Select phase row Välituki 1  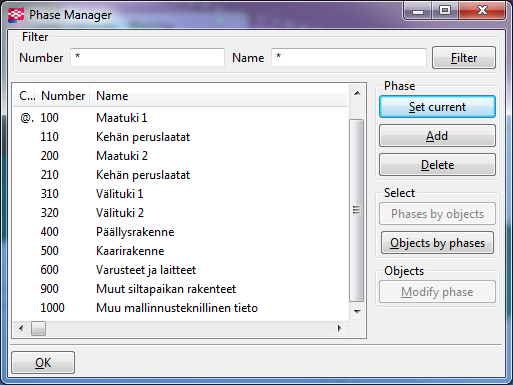[181, 194]
